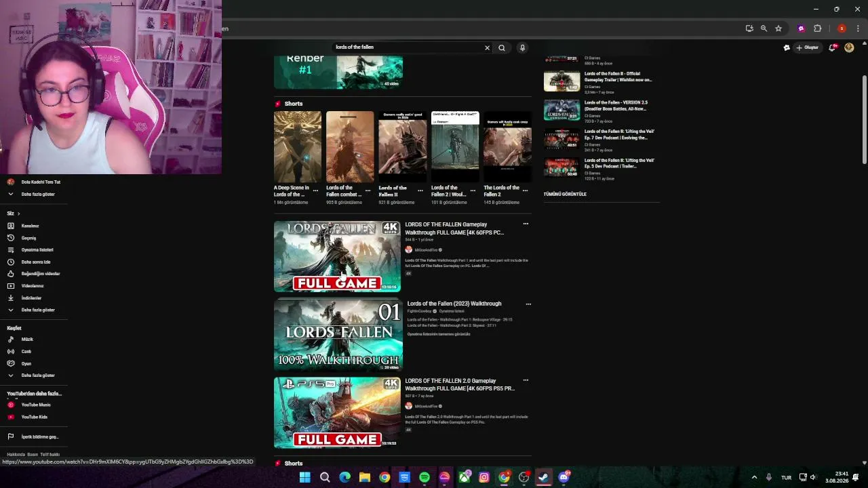Show hidden system tray icons
This screenshot has width=868, height=488.
pos(754,477)
